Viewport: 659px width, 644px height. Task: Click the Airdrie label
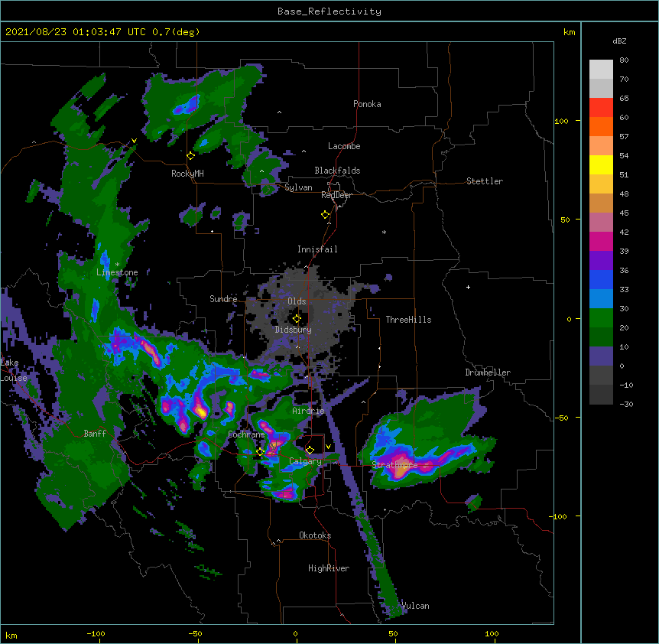pyautogui.click(x=309, y=411)
